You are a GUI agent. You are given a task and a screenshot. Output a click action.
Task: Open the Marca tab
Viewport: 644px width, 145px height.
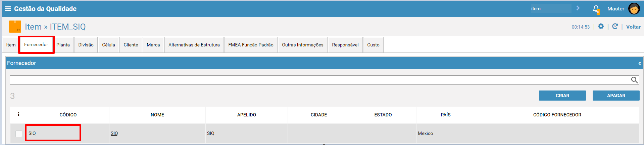coord(153,45)
